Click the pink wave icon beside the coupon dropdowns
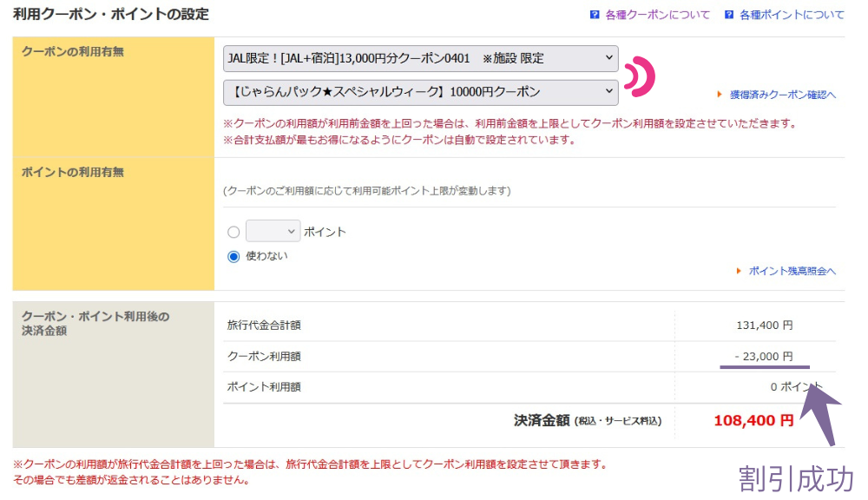Viewport: 868px width, 500px height. [x=640, y=76]
